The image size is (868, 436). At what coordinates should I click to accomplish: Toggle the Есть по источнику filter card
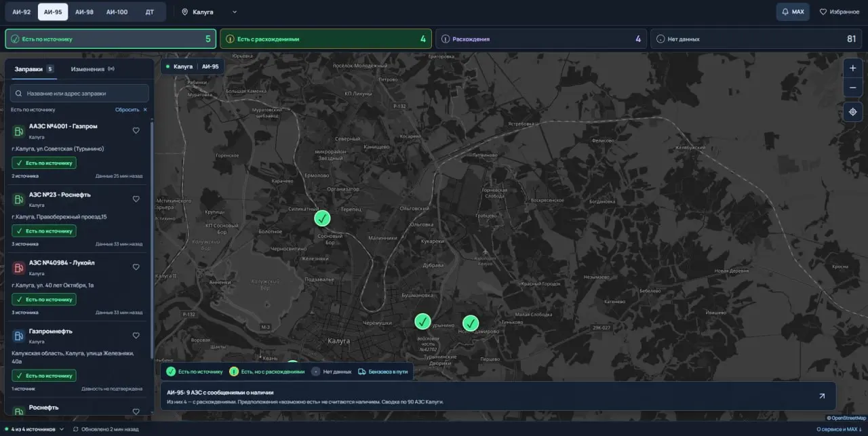(111, 39)
